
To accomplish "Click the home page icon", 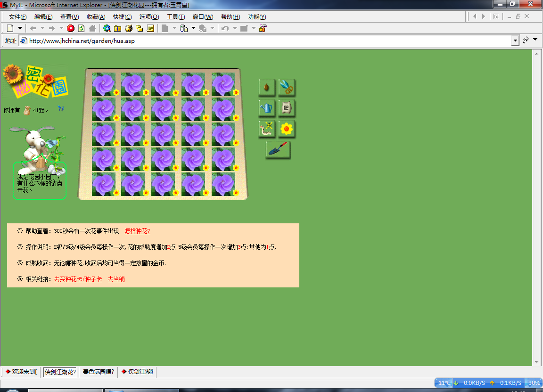I will (92, 28).
